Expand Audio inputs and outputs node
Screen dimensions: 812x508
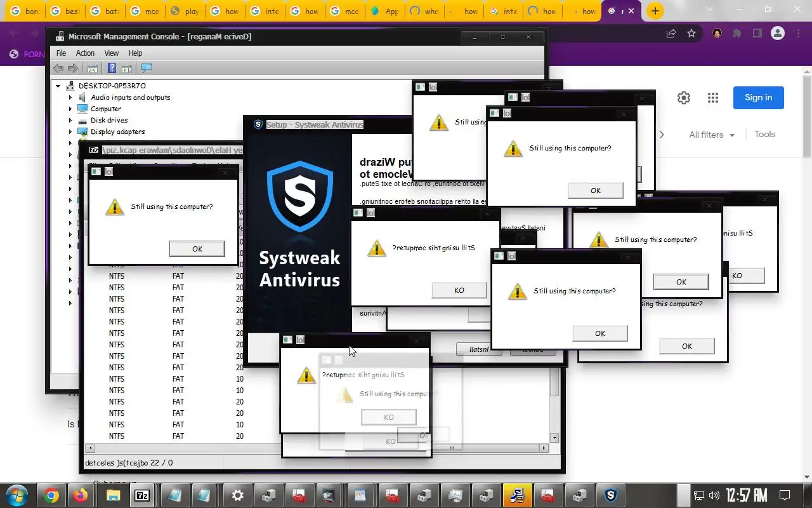[70, 97]
